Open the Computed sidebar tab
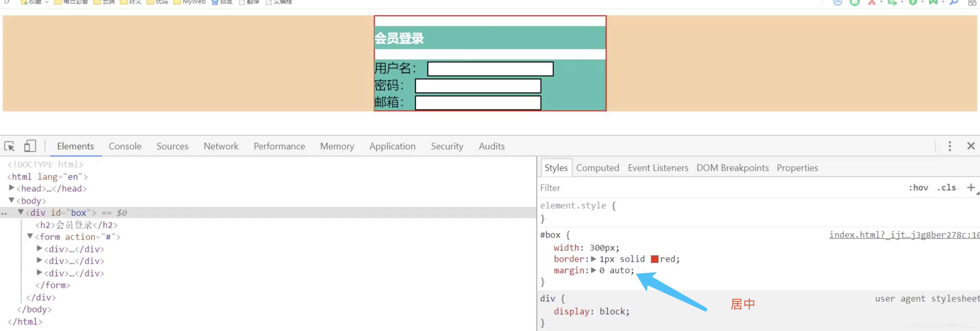Screen dimensions: 980x331 (x=597, y=168)
